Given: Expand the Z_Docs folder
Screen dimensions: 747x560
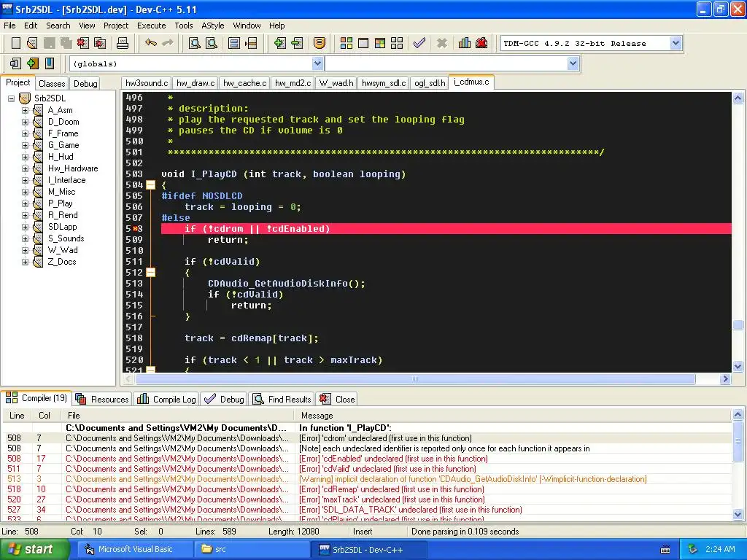Looking at the screenshot, I should coord(26,262).
